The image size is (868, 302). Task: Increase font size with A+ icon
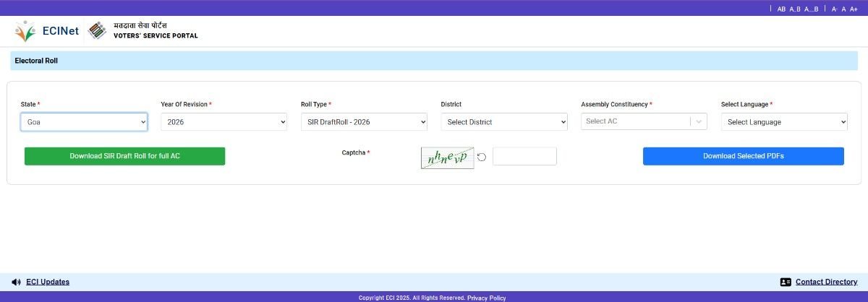click(x=854, y=9)
